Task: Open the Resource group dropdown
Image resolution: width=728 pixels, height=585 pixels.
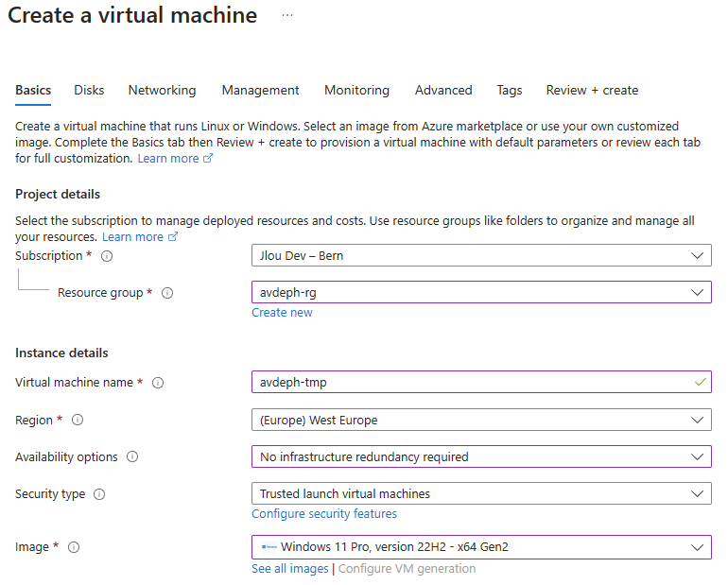Action: (x=481, y=292)
